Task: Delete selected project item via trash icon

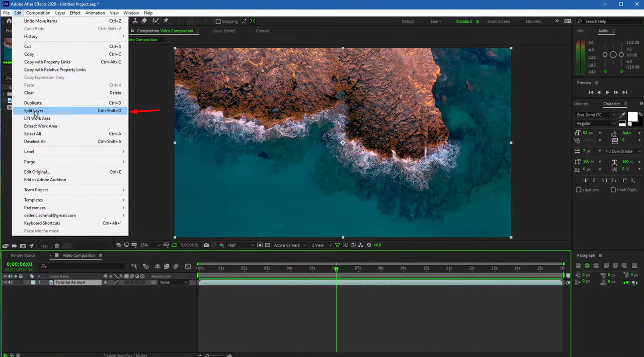Action: 57,246
